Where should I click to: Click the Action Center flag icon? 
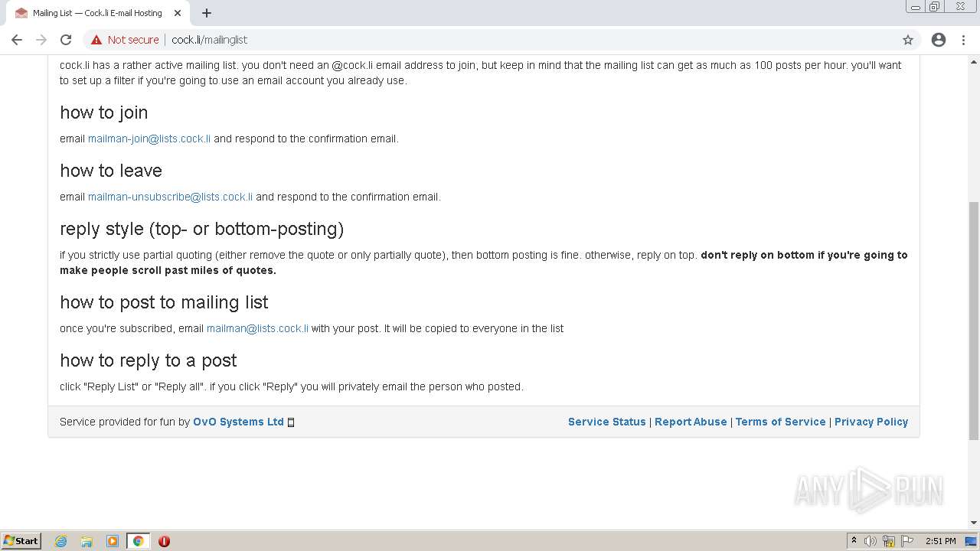(x=907, y=541)
